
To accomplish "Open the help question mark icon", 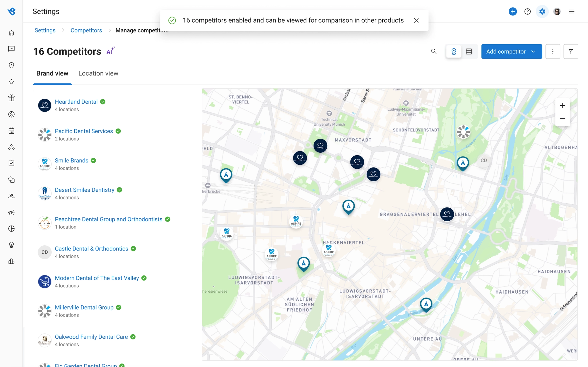I will pyautogui.click(x=527, y=11).
